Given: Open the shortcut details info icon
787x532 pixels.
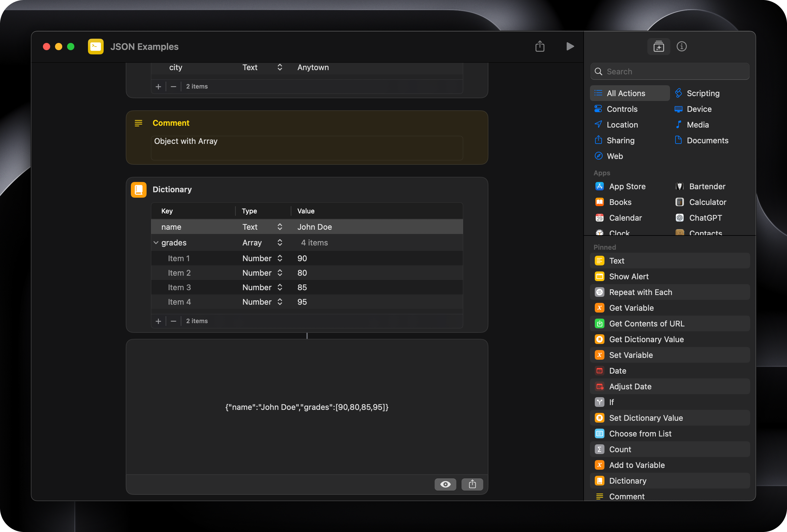Looking at the screenshot, I should click(x=681, y=46).
